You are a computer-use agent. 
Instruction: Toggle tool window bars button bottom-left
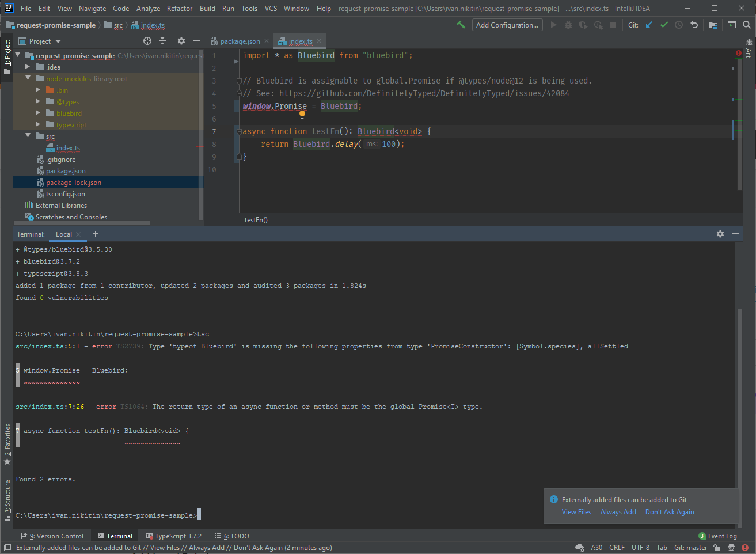(7, 548)
